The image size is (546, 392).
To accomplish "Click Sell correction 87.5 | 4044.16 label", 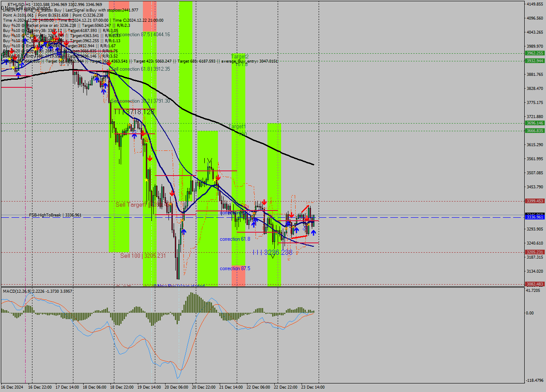I will 141,35.
